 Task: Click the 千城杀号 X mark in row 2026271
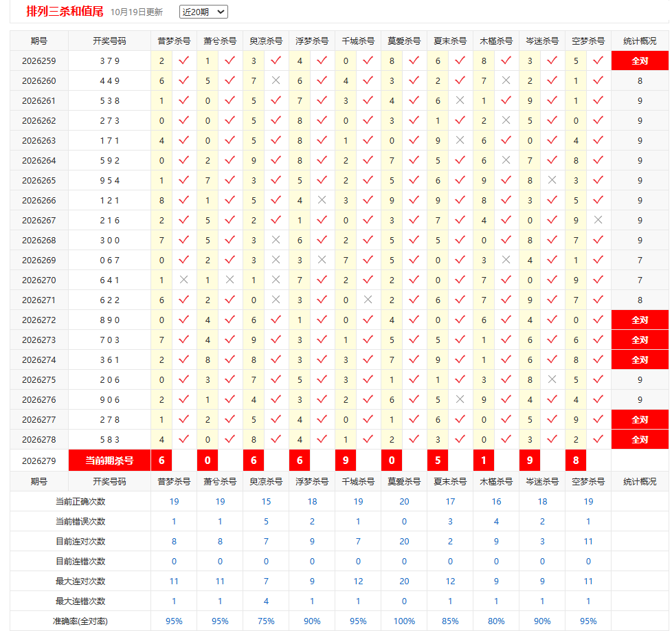pos(368,300)
